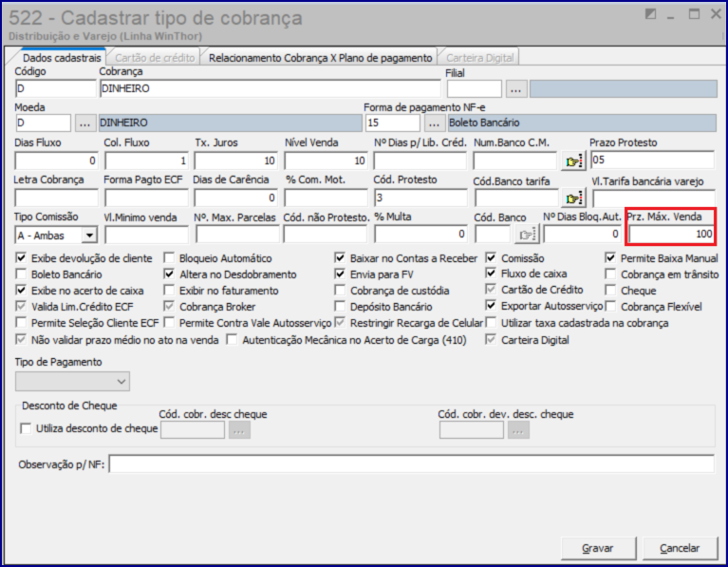Click the Tx. Juros field
The width and height of the screenshot is (728, 567).
click(235, 161)
